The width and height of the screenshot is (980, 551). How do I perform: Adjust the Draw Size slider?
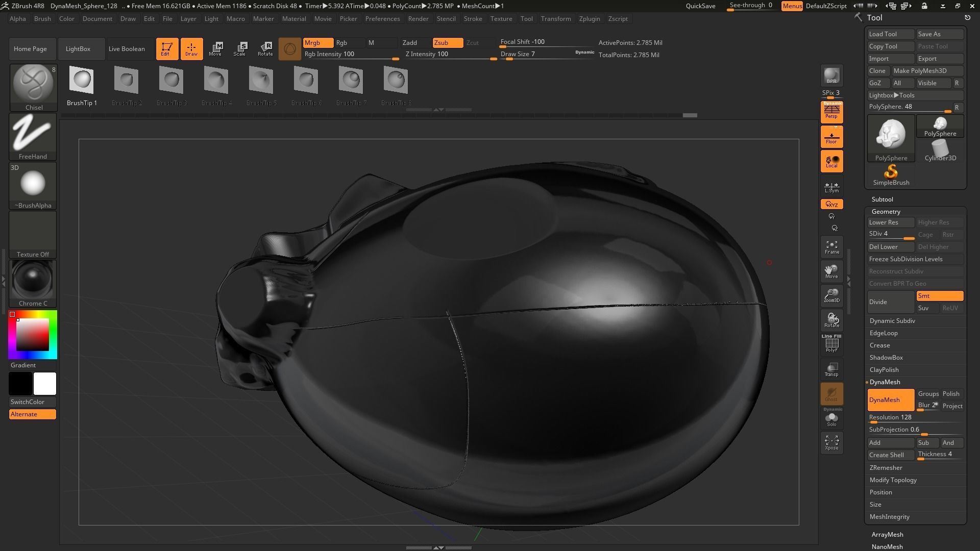[x=547, y=54]
